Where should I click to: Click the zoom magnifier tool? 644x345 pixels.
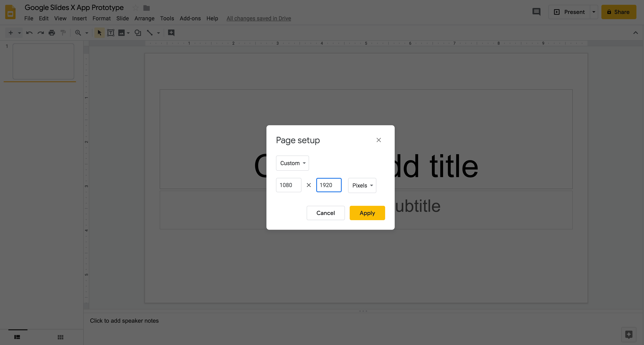click(78, 33)
